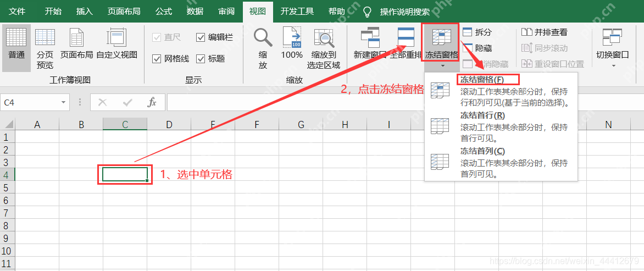Hide the current window (隐藏)
The height and width of the screenshot is (271, 644).
point(478,48)
